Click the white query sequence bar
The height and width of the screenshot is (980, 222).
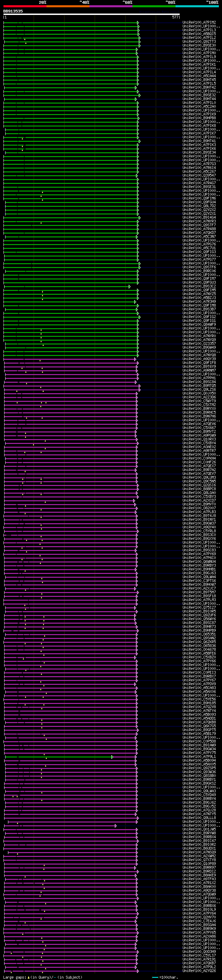92,14
